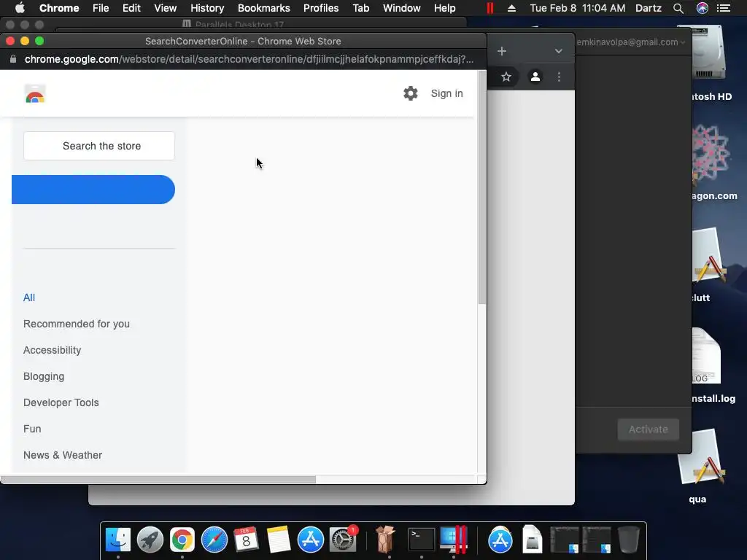Image resolution: width=747 pixels, height=560 pixels.
Task: Select the All category
Action: click(29, 297)
